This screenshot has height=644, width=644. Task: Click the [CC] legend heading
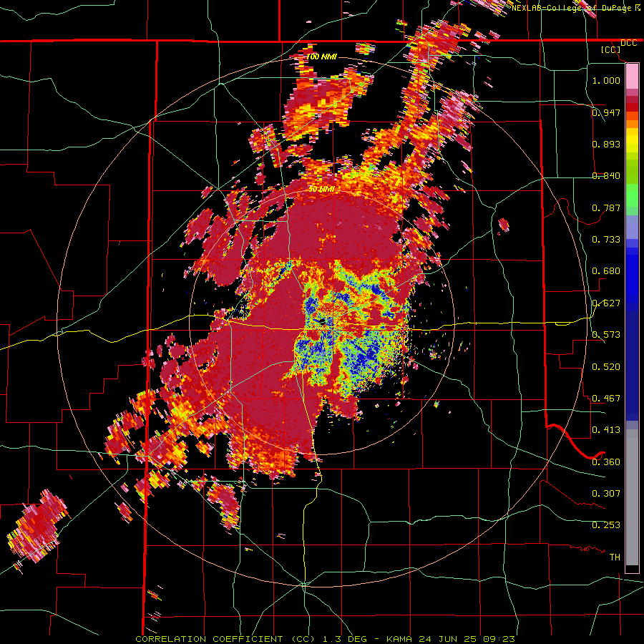click(x=610, y=49)
